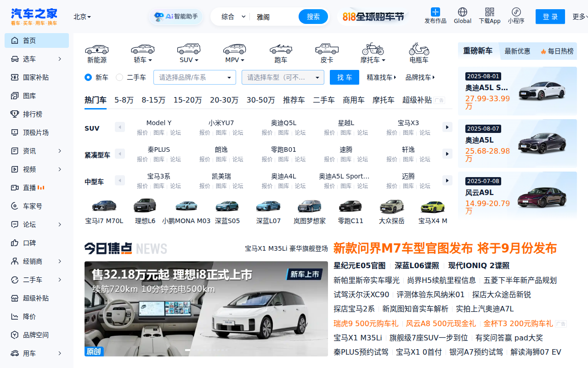Click the search input with 雅阁
The image size is (588, 368).
pyautogui.click(x=275, y=17)
